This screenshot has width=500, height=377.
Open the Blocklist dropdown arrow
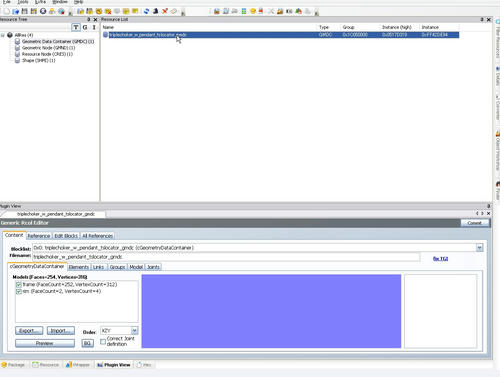479,248
